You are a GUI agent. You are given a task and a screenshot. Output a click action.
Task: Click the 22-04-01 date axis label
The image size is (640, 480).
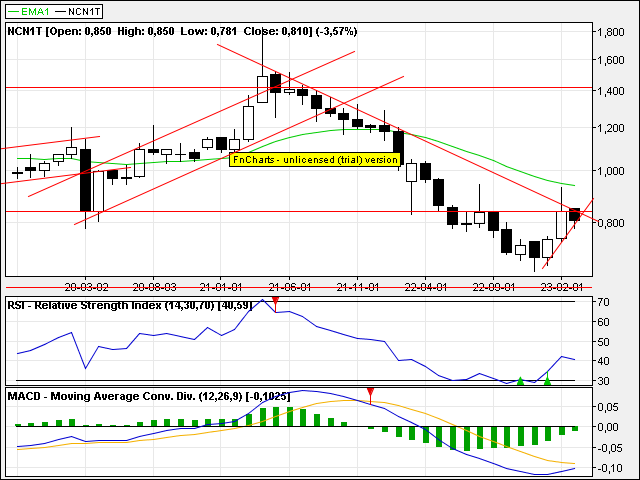click(426, 287)
